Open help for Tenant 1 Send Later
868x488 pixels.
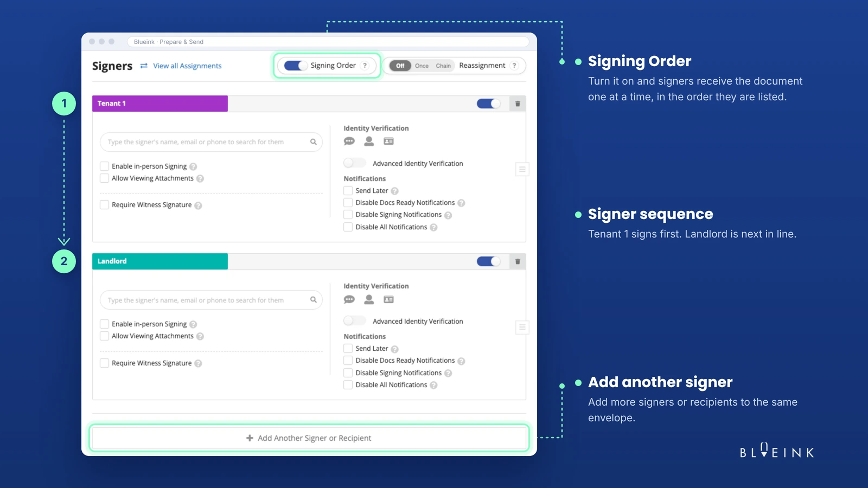(394, 191)
